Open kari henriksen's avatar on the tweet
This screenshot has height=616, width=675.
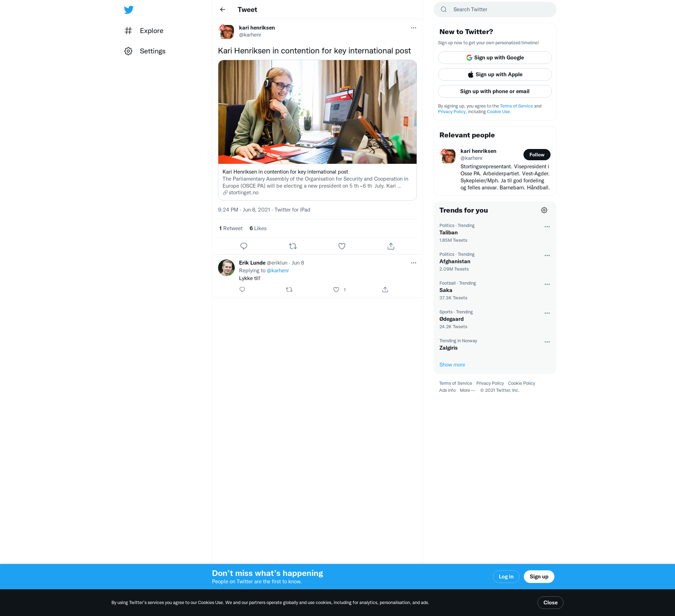point(226,32)
